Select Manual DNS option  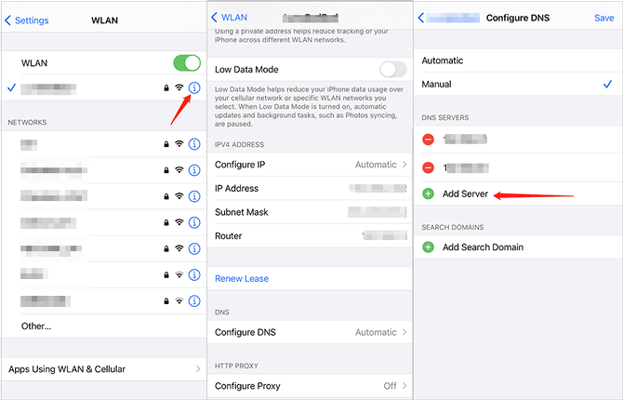coord(518,84)
